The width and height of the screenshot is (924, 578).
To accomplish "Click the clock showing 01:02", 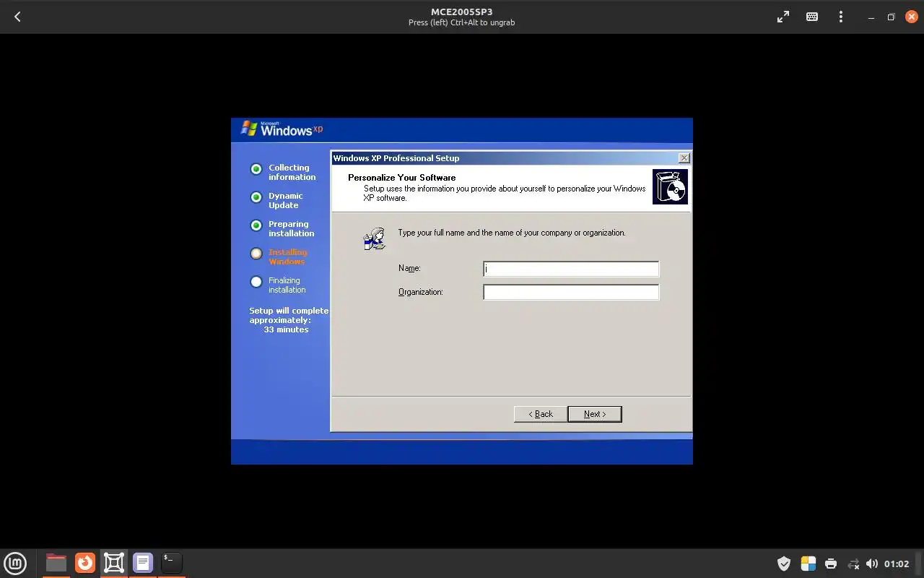I will coord(897,564).
